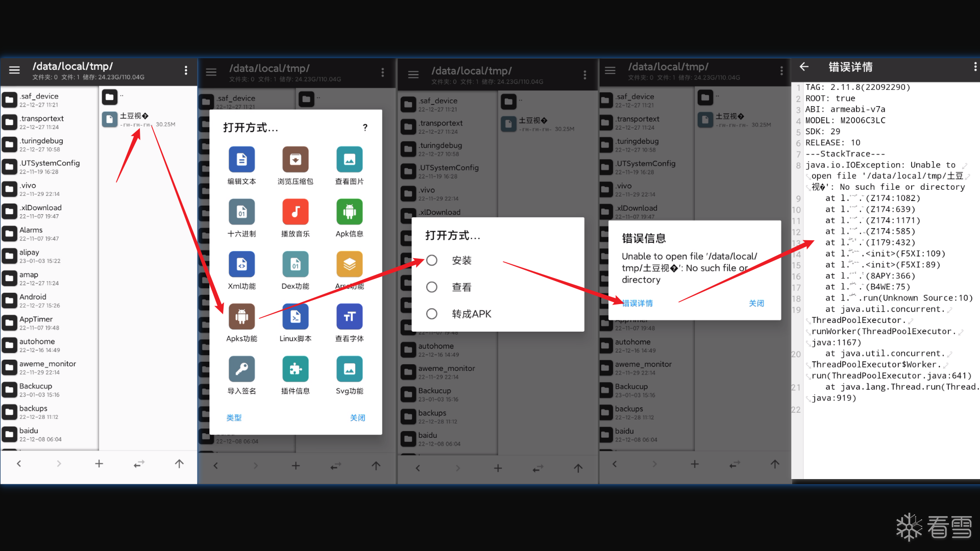
Task: Select the 转成APK radio option
Action: [432, 314]
